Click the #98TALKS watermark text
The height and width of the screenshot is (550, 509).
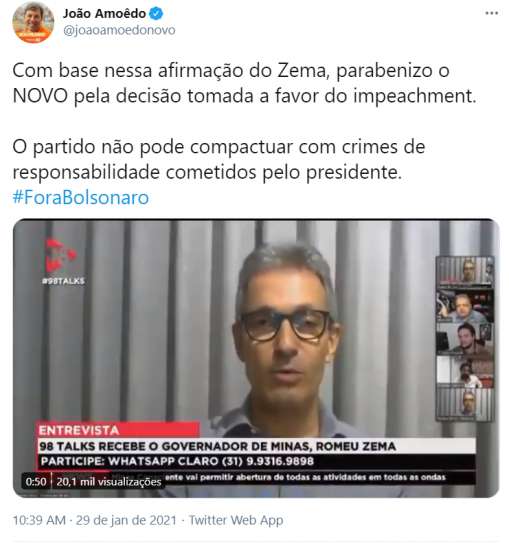63,281
